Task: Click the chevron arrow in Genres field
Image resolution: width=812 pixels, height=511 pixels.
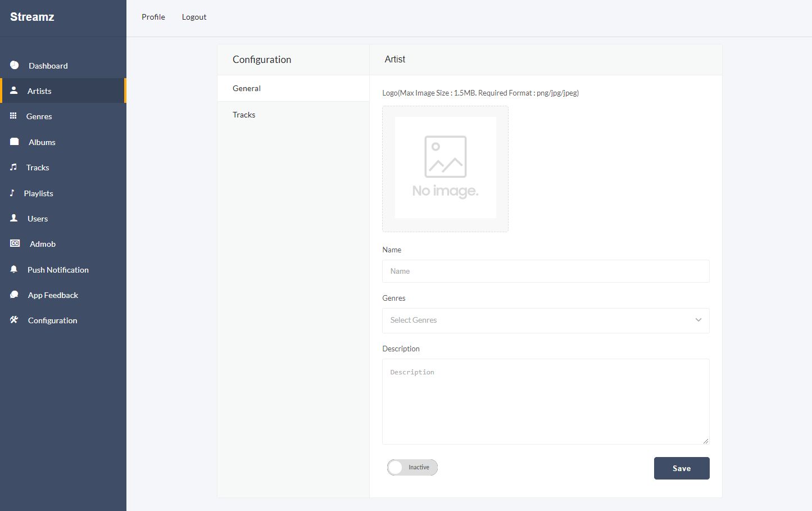Action: coord(698,320)
